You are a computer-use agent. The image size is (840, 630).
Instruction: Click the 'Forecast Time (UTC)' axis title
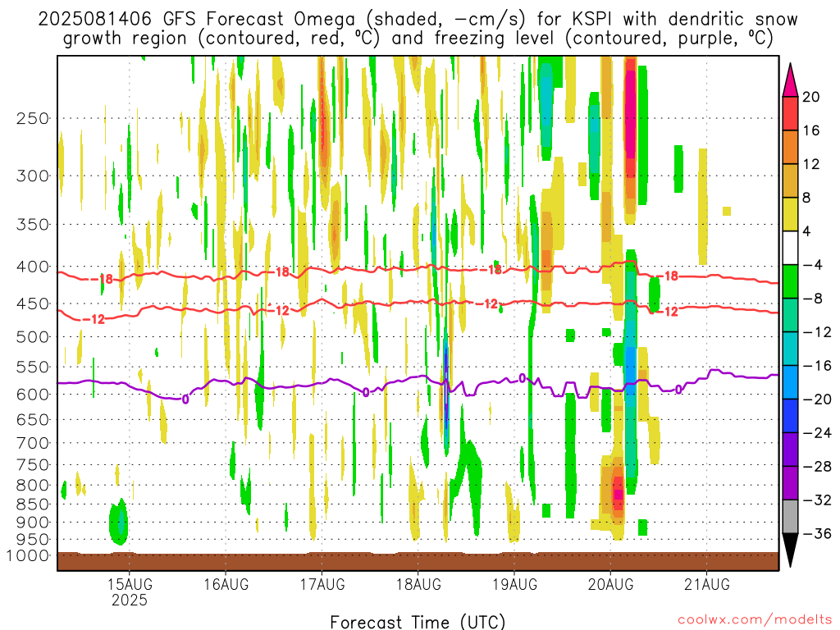coord(418,622)
